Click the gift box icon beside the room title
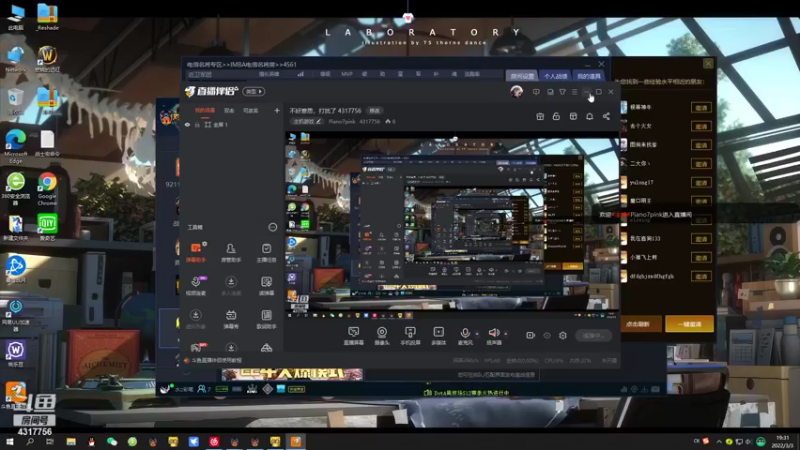Screen dimensions: 800x450 click(x=540, y=116)
